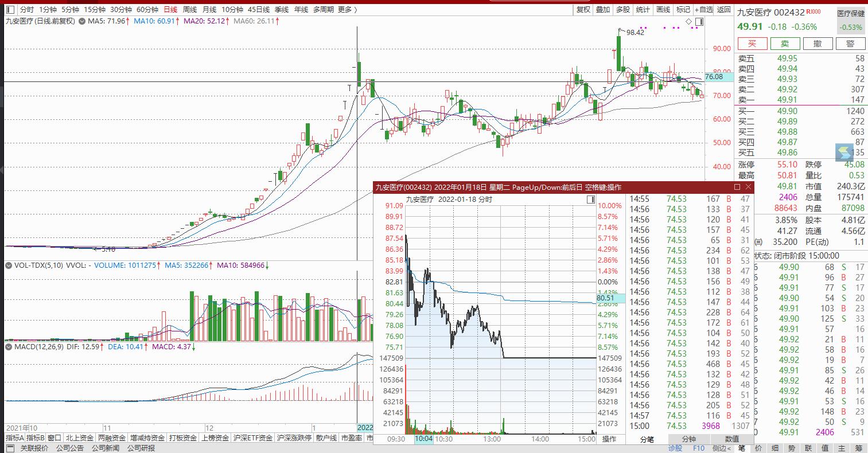Switch to 数值 tab in popup
The height and width of the screenshot is (453, 868).
731,439
